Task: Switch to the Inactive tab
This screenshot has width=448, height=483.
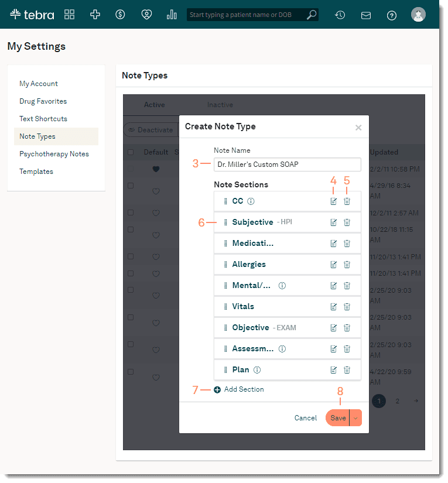Action: (220, 105)
